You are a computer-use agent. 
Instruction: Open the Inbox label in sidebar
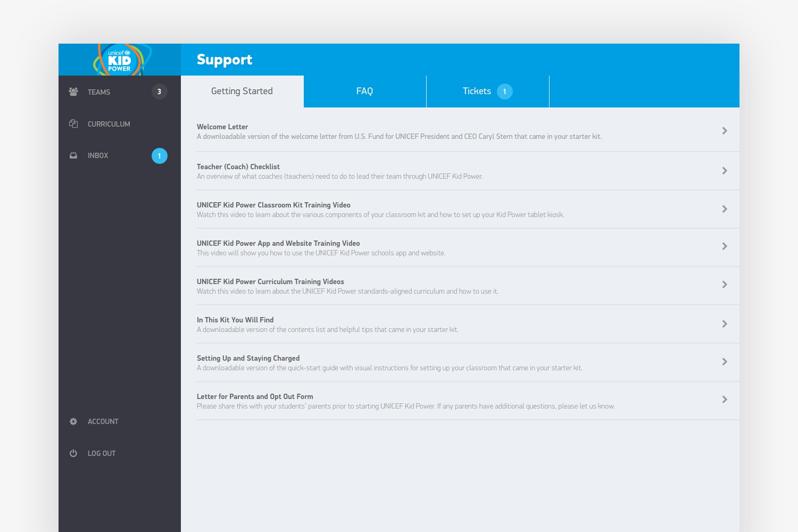[98, 155]
